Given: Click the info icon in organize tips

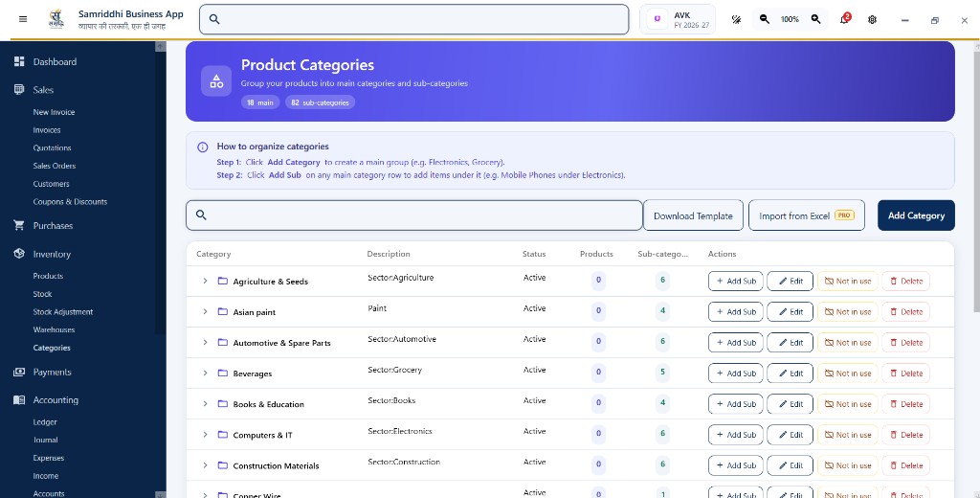Looking at the screenshot, I should click(x=203, y=147).
